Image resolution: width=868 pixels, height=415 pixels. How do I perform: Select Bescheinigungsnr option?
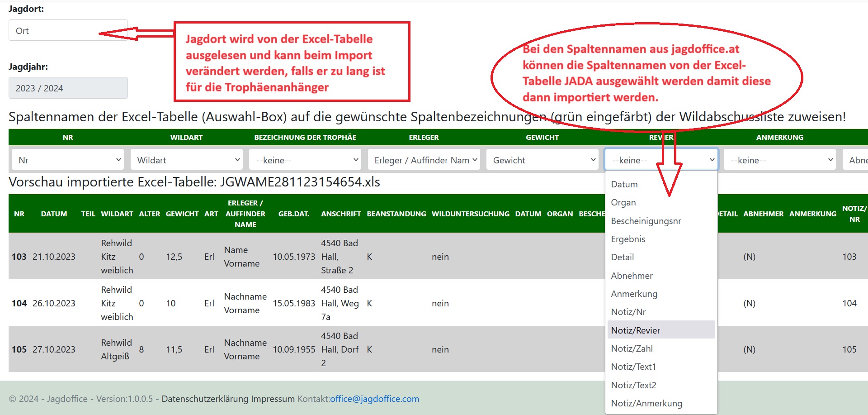click(x=646, y=221)
